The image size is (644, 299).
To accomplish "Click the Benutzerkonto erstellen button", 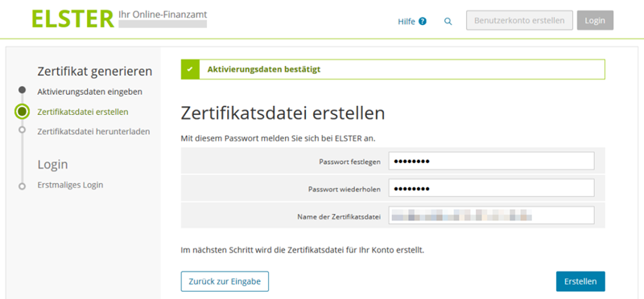I will [x=519, y=21].
